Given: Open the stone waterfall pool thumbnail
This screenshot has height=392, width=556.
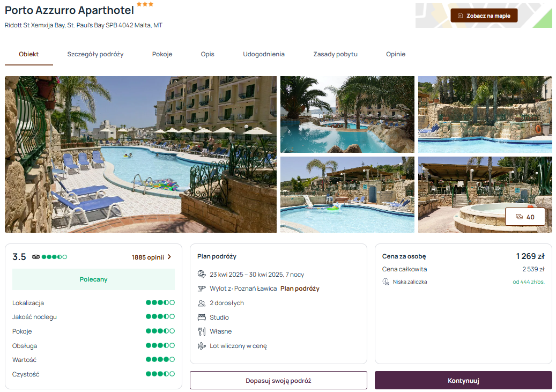Looking at the screenshot, I should 485,114.
